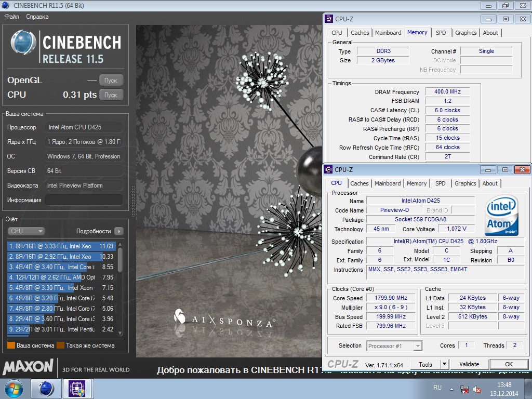
Task: Click the Информация input field
Action: pyautogui.click(x=84, y=200)
